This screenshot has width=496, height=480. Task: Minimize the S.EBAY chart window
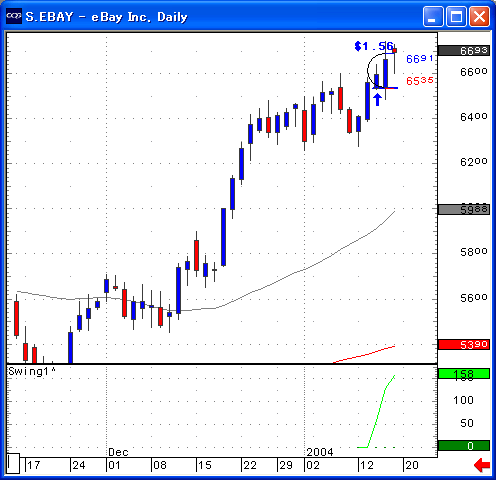click(433, 16)
